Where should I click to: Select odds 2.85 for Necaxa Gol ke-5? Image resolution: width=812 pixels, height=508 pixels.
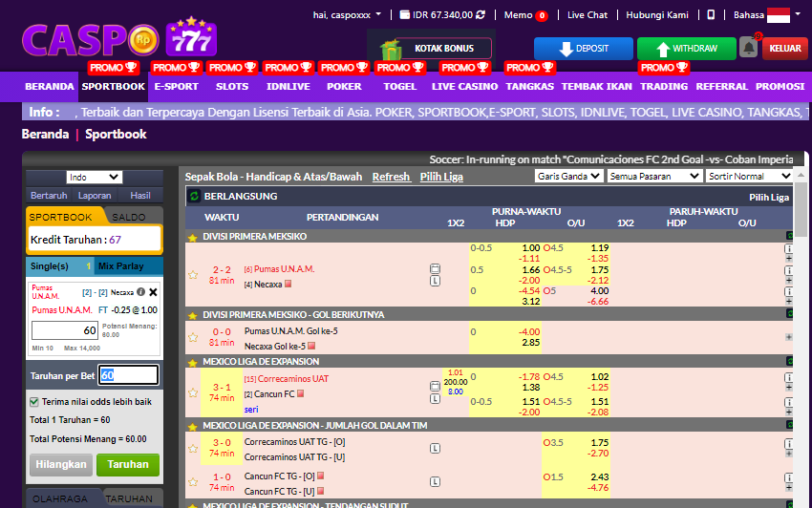[531, 342]
